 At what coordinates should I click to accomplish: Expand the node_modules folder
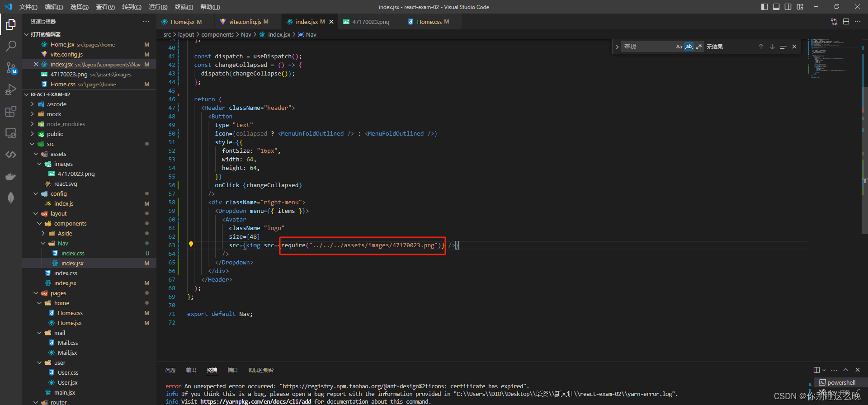pyautogui.click(x=32, y=124)
